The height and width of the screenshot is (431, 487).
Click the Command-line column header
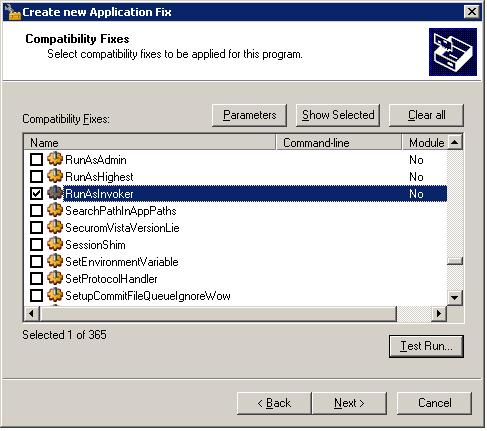click(x=339, y=143)
